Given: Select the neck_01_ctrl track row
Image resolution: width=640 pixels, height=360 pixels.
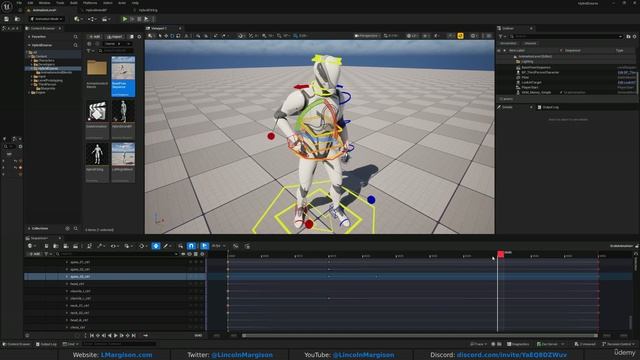Looking at the screenshot, I should click(114, 306).
